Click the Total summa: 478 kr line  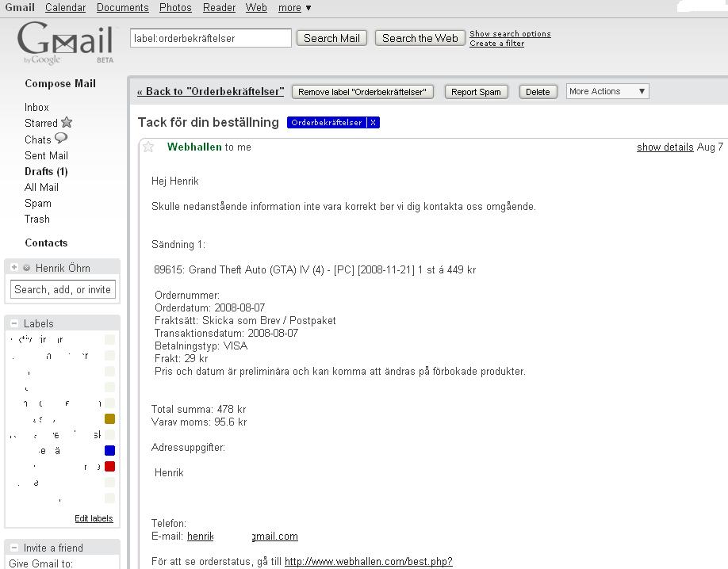tap(198, 409)
